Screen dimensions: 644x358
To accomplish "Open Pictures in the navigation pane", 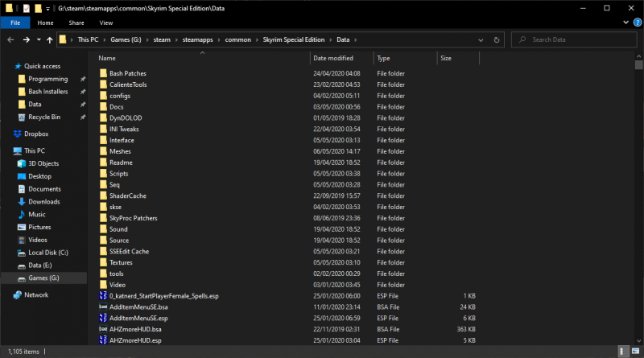I will 39,227.
